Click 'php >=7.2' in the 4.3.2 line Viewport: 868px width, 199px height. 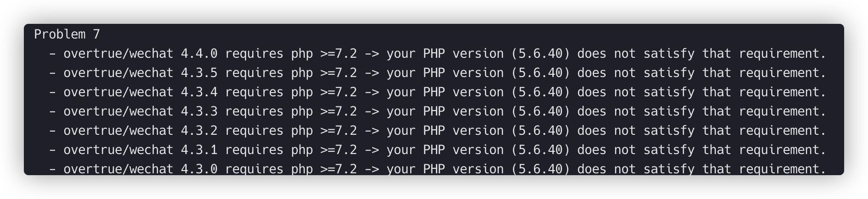pyautogui.click(x=324, y=131)
